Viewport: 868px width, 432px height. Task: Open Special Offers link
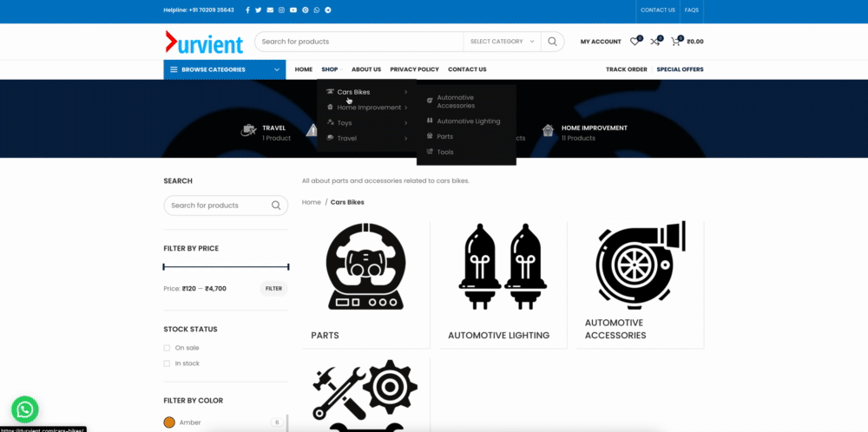680,69
